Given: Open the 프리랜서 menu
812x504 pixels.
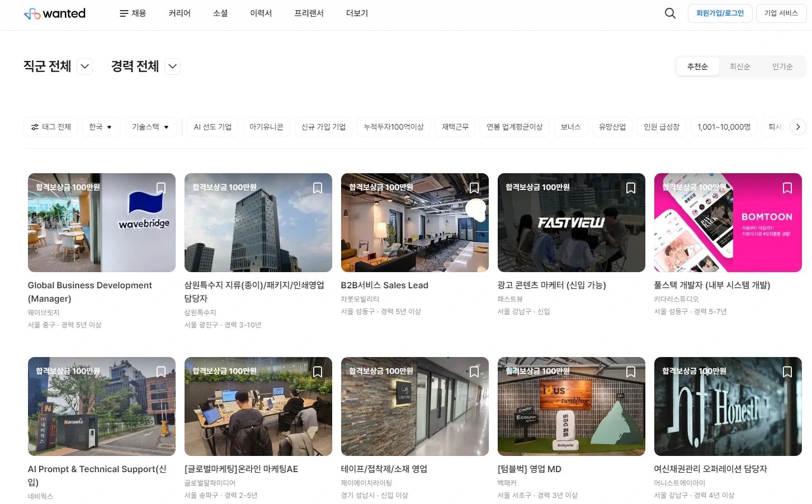Looking at the screenshot, I should tap(309, 13).
